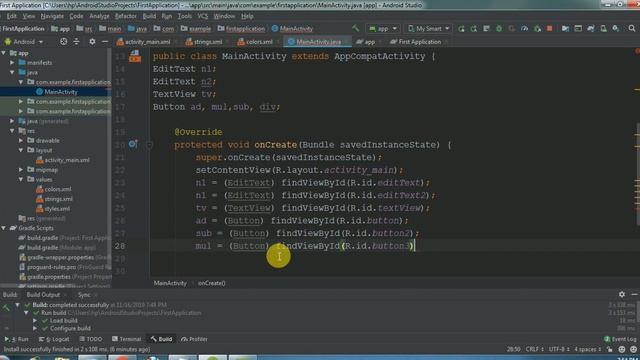Switch to colors.xml editor tab
640x360 pixels.
click(x=258, y=42)
